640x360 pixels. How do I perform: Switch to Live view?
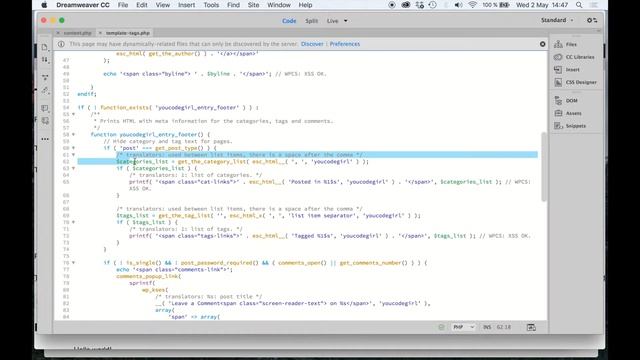[x=332, y=21]
